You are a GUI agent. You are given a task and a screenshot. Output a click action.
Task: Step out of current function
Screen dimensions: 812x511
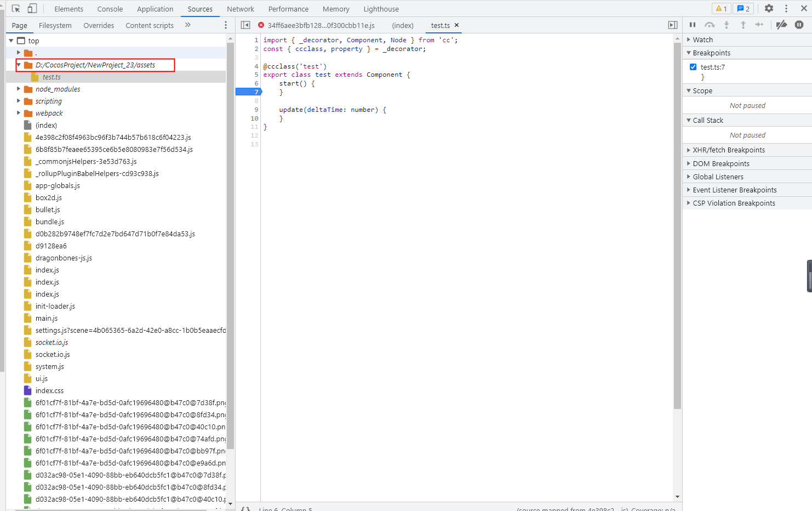click(x=743, y=25)
